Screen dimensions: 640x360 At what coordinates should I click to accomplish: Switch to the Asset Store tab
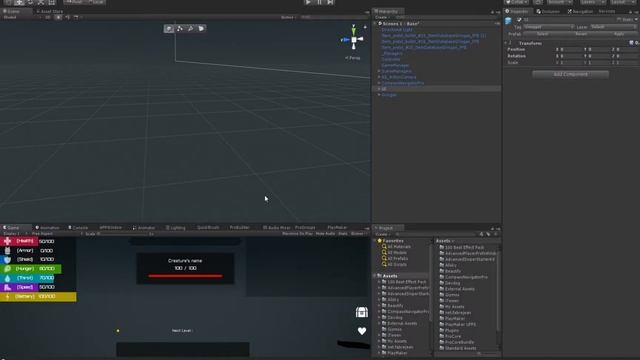coord(50,11)
